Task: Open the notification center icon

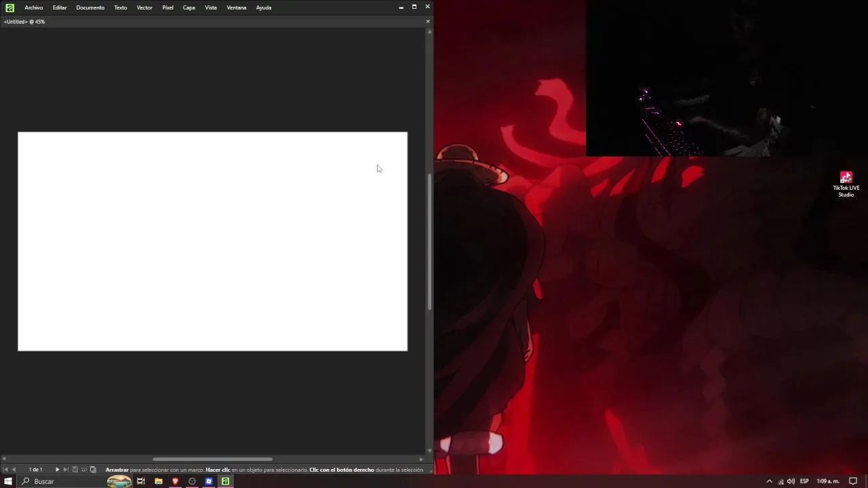Action: click(x=853, y=481)
